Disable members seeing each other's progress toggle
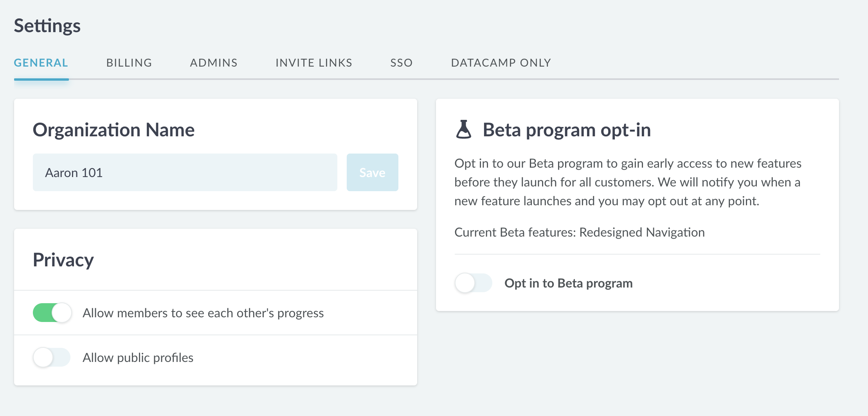Viewport: 868px width, 416px height. click(x=52, y=313)
